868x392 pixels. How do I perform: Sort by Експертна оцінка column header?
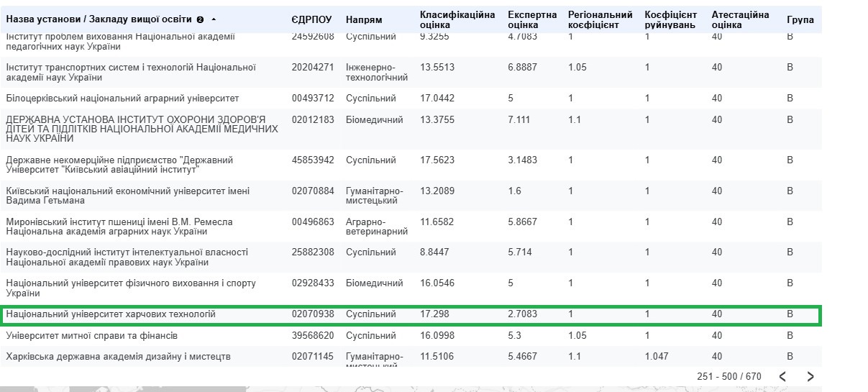[532, 19]
